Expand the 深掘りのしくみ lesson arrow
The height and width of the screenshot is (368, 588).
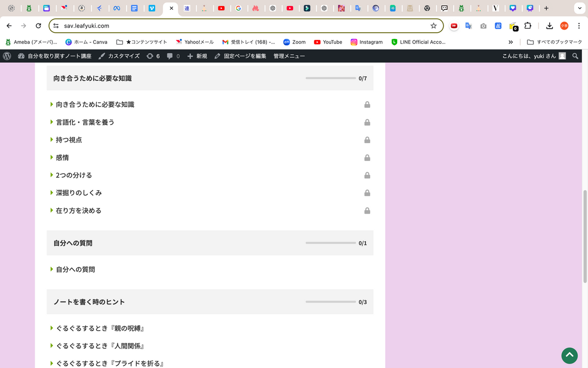[52, 193]
